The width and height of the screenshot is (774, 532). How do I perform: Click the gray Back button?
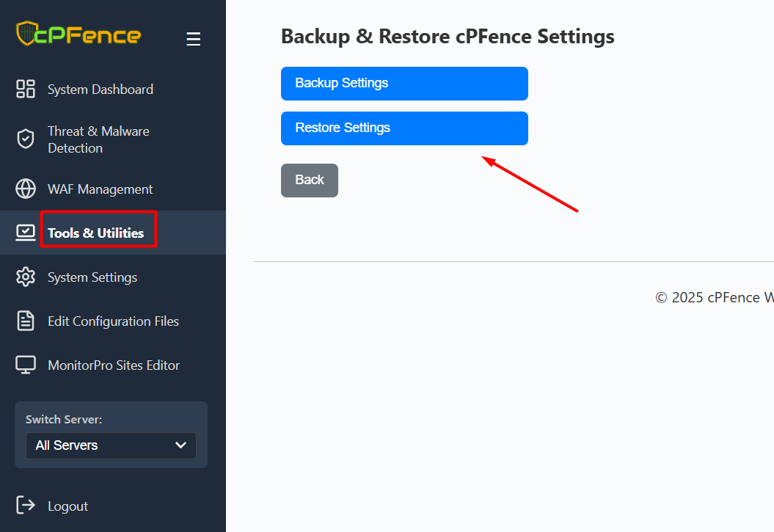[x=310, y=181]
